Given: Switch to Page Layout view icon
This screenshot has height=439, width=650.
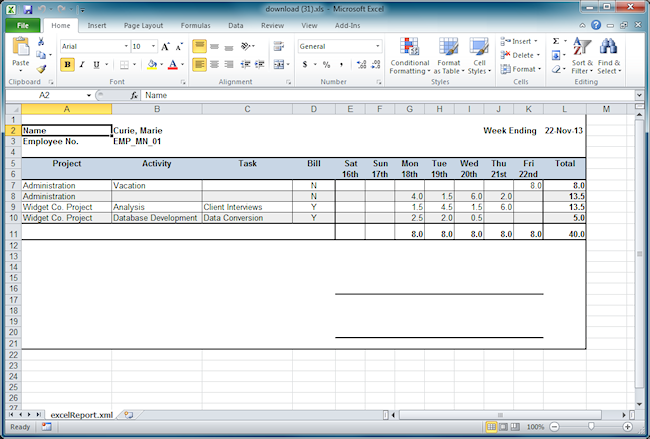Looking at the screenshot, I should point(503,427).
